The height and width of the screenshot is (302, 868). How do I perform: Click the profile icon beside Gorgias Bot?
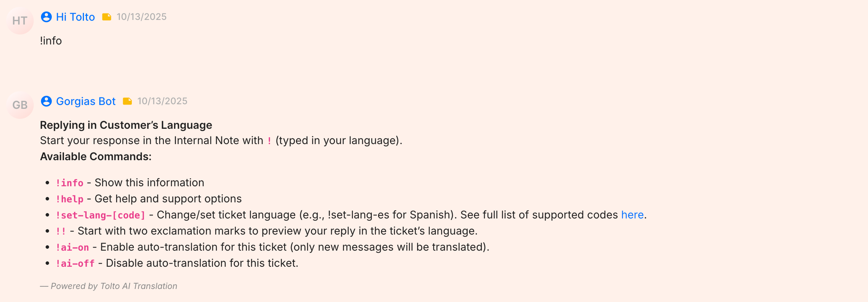tap(46, 101)
